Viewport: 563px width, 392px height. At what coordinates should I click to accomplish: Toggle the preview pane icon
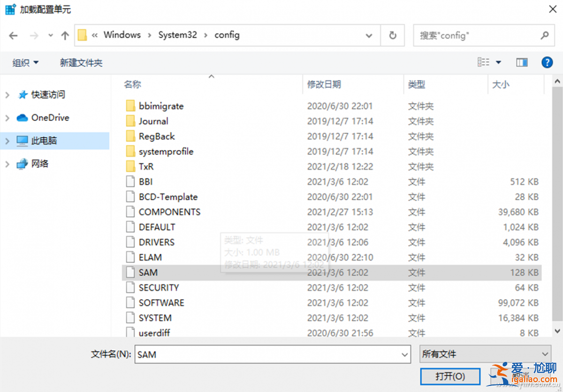click(x=522, y=62)
